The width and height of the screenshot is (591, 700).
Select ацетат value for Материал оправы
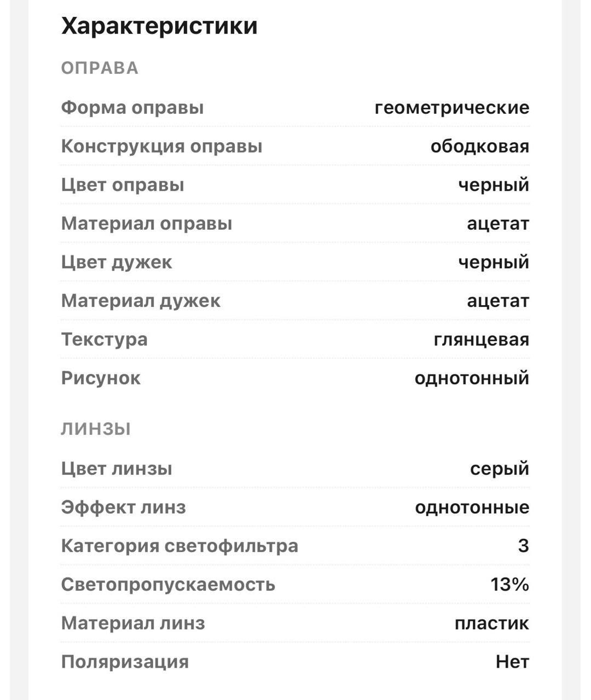pos(498,224)
